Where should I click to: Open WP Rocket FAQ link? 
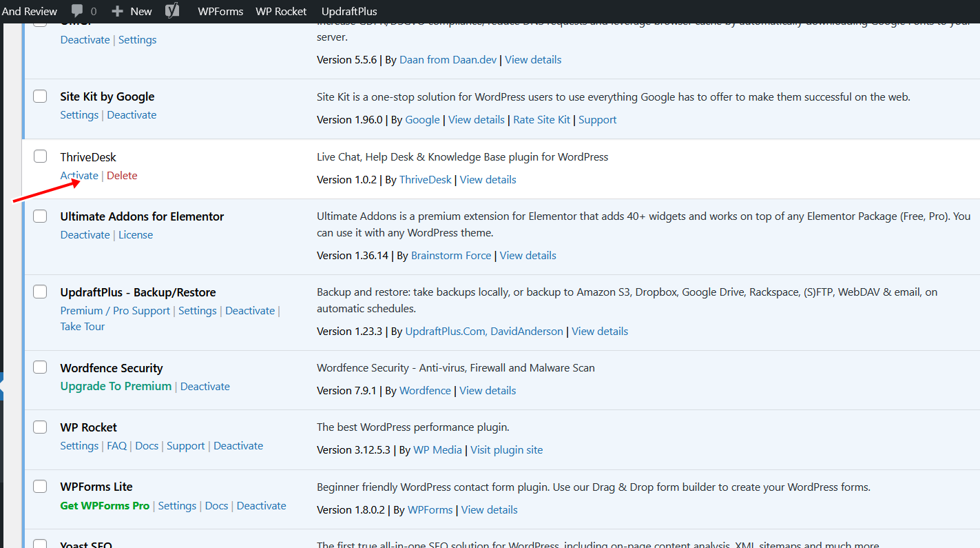[x=117, y=446]
